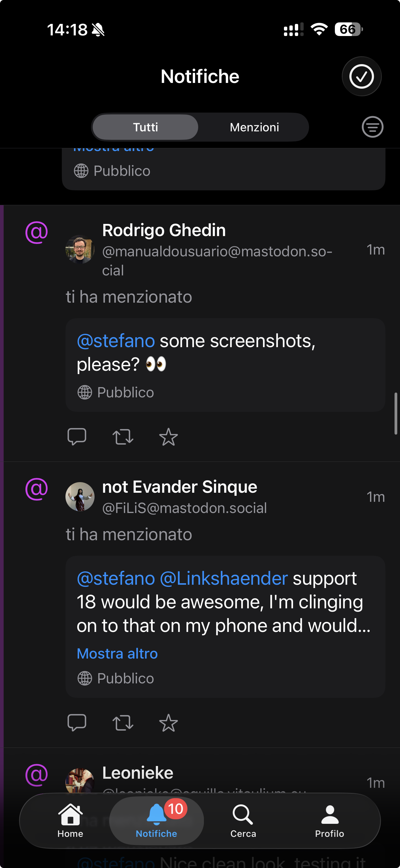
Task: Open the @Linkshaender mention link
Action: pyautogui.click(x=224, y=579)
